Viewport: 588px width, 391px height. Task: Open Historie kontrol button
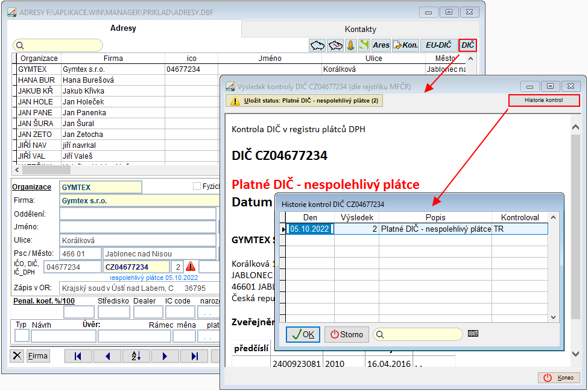coord(544,100)
